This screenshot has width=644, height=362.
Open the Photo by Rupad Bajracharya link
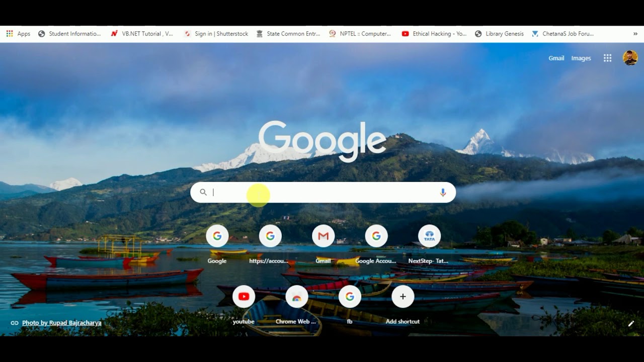61,323
